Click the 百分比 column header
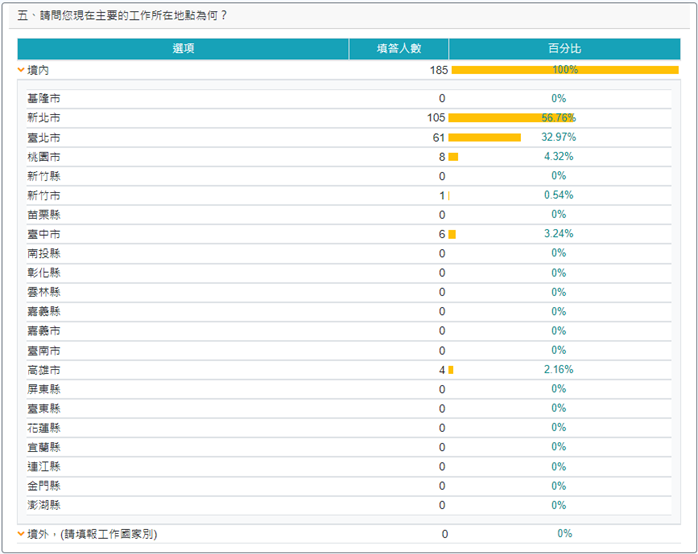The width and height of the screenshot is (698, 554). coord(564,49)
